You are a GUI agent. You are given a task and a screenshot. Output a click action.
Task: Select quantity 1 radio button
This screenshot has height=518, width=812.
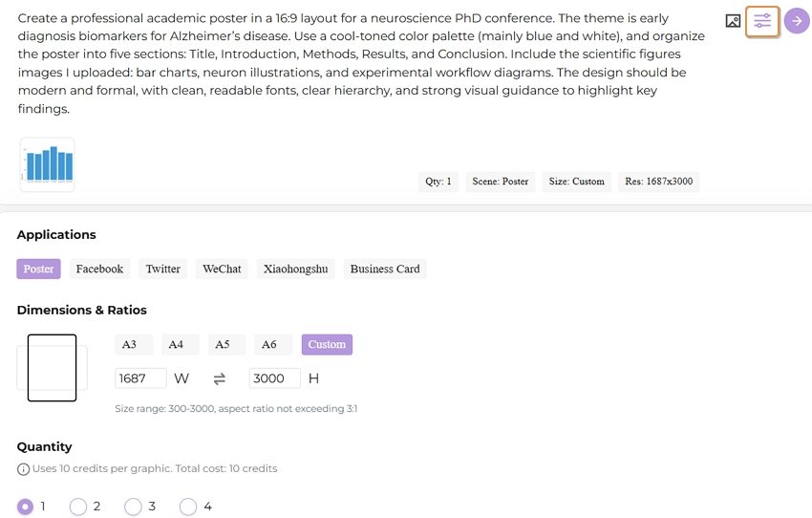click(25, 507)
